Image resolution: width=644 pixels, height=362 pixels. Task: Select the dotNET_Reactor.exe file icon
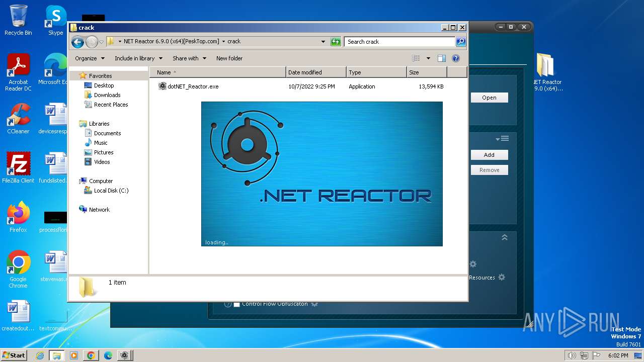[163, 86]
